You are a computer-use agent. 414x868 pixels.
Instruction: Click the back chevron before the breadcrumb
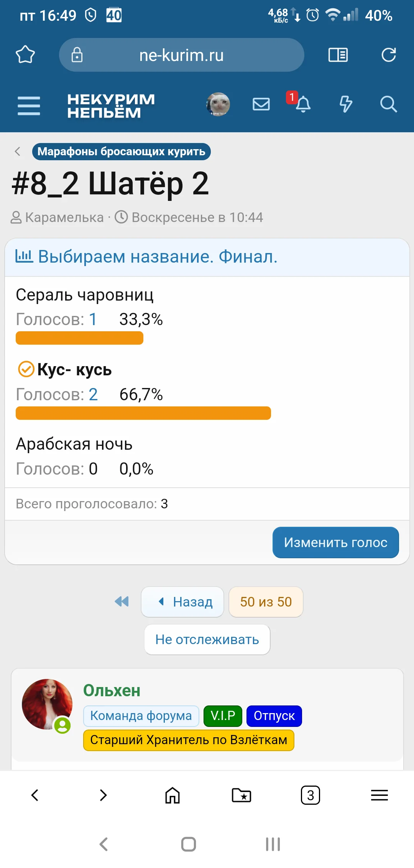(x=17, y=151)
